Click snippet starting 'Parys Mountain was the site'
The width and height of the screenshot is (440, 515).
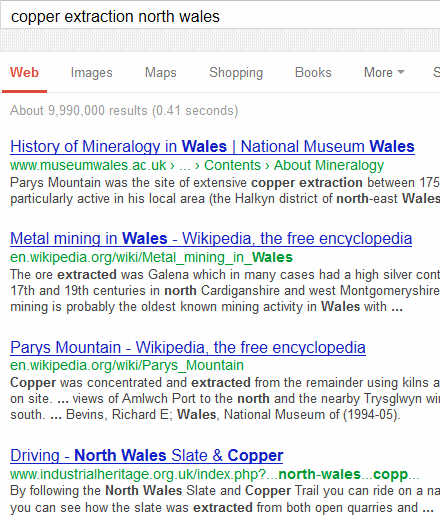click(225, 191)
